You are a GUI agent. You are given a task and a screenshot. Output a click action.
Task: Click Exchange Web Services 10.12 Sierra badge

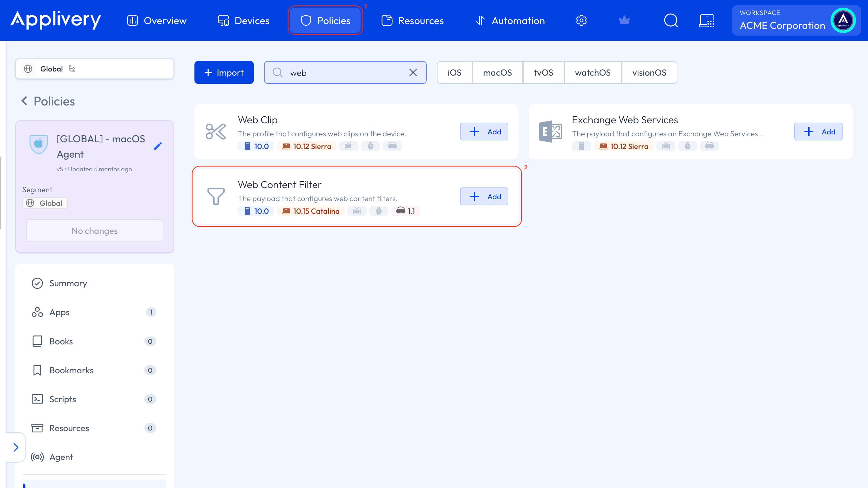(624, 146)
